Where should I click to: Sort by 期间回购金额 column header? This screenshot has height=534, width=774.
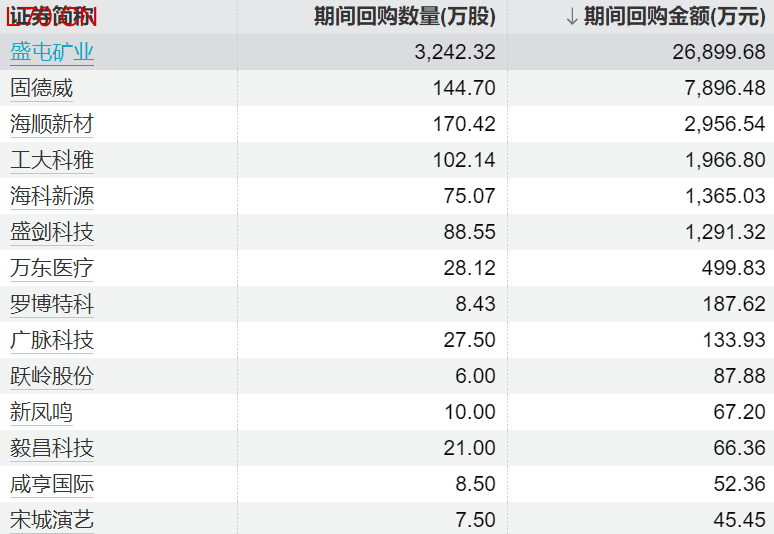[x=675, y=17]
